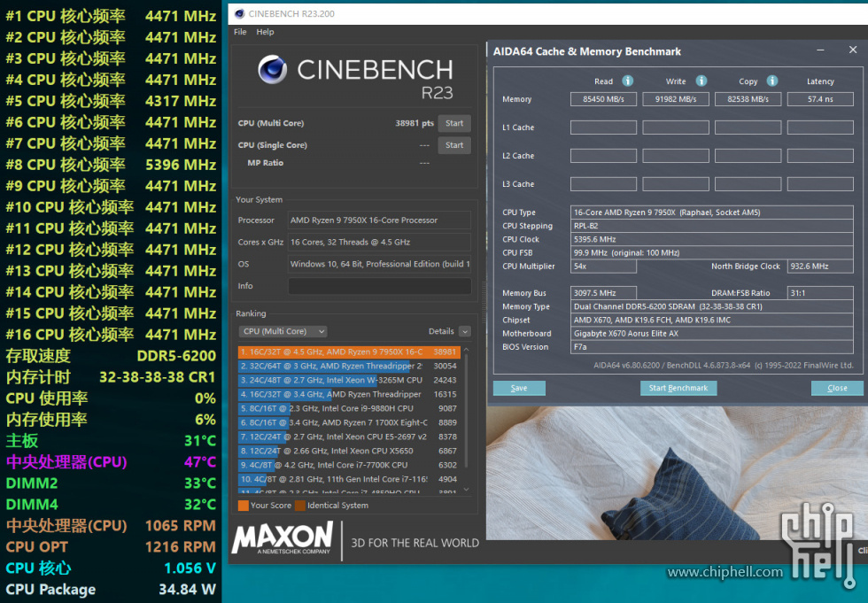Click the Cores x GHz field

[379, 243]
